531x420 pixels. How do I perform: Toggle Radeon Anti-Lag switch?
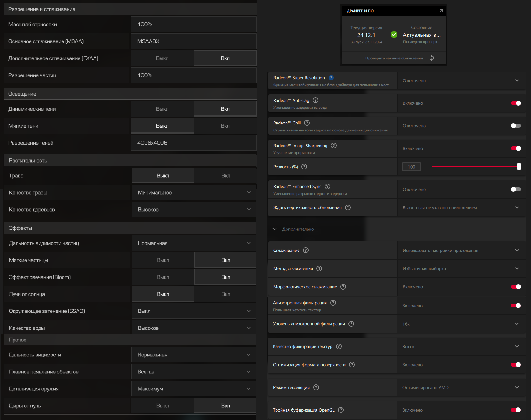[516, 103]
